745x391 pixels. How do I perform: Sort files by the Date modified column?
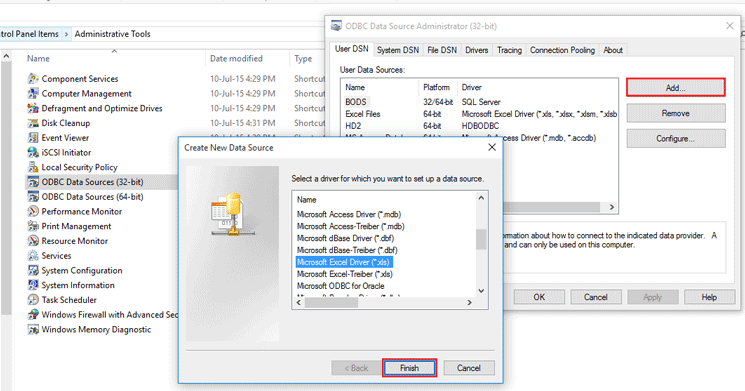[236, 58]
